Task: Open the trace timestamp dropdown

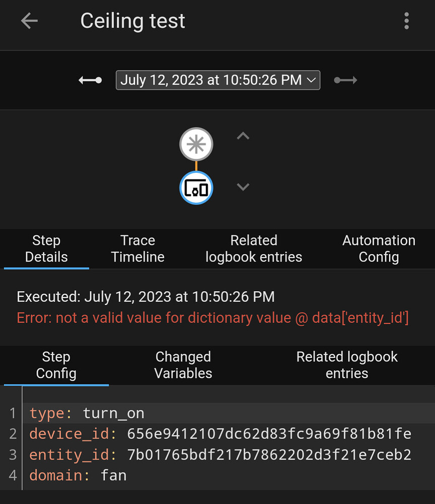Action: (217, 80)
